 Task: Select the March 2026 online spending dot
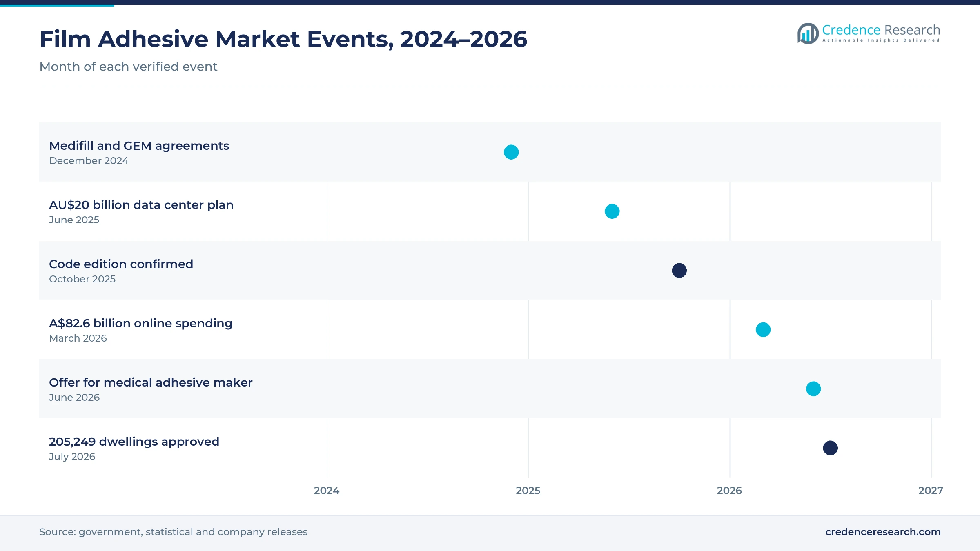[x=763, y=330]
